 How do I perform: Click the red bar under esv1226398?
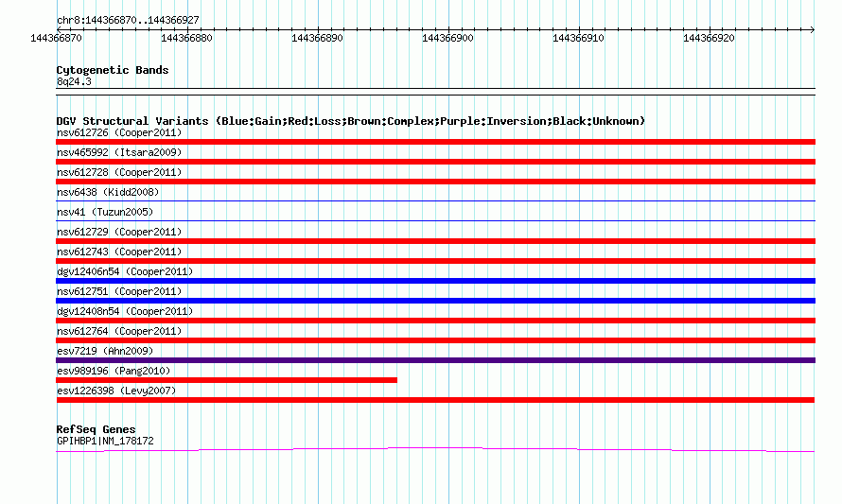click(435, 400)
